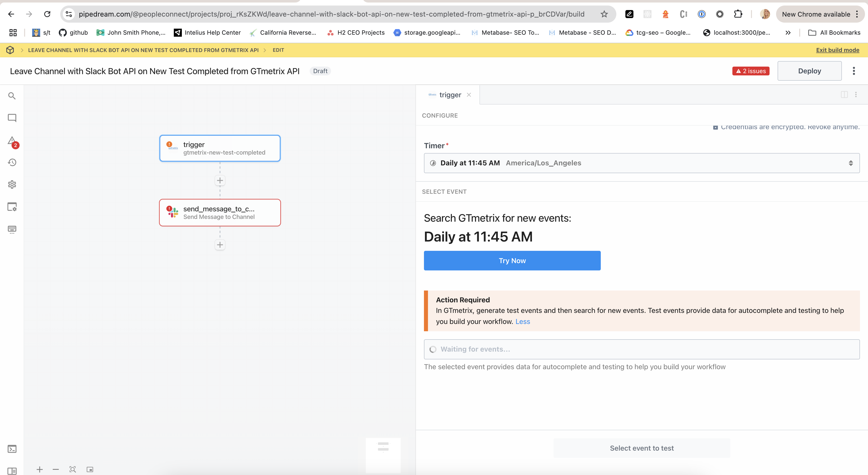Open the Waiting for events dropdown
The image size is (868, 475).
[641, 349]
